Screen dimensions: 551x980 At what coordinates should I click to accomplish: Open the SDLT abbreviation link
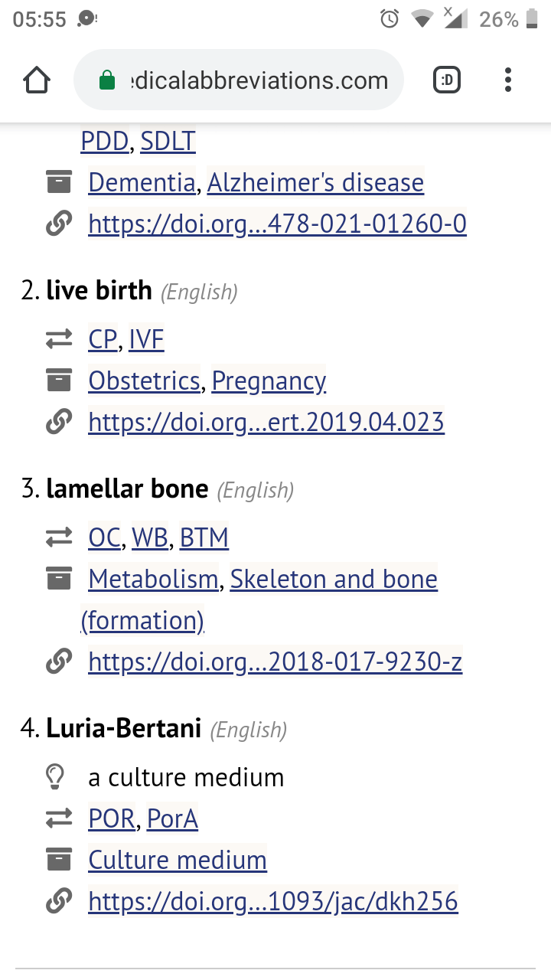[x=168, y=142]
